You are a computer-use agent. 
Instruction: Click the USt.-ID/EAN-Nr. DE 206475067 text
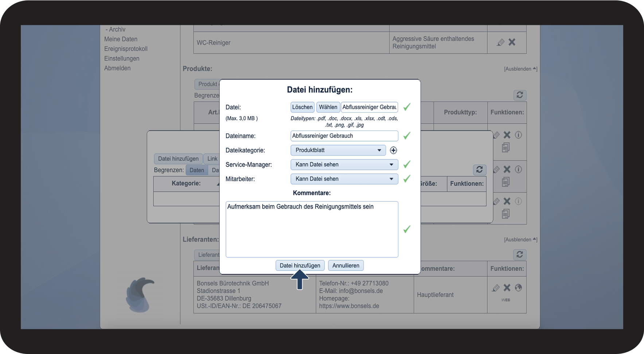click(239, 306)
